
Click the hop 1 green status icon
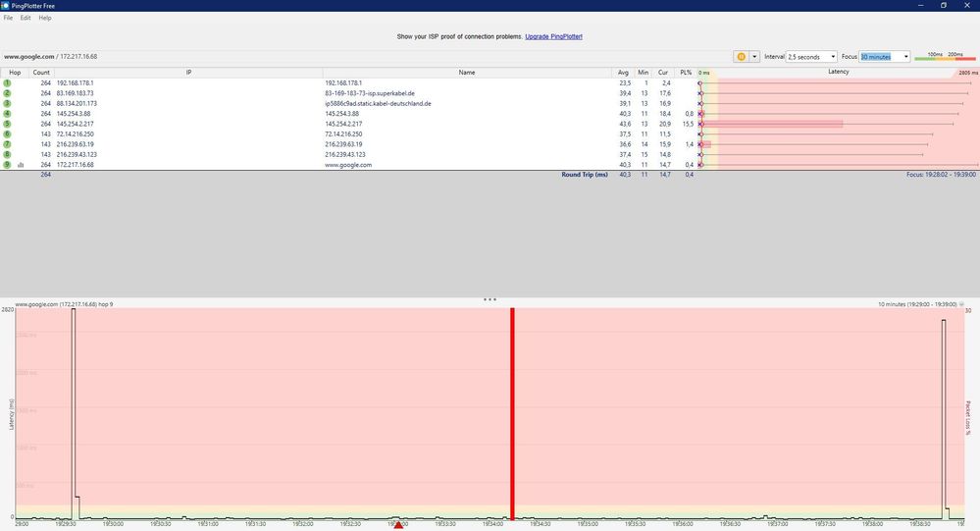point(7,82)
